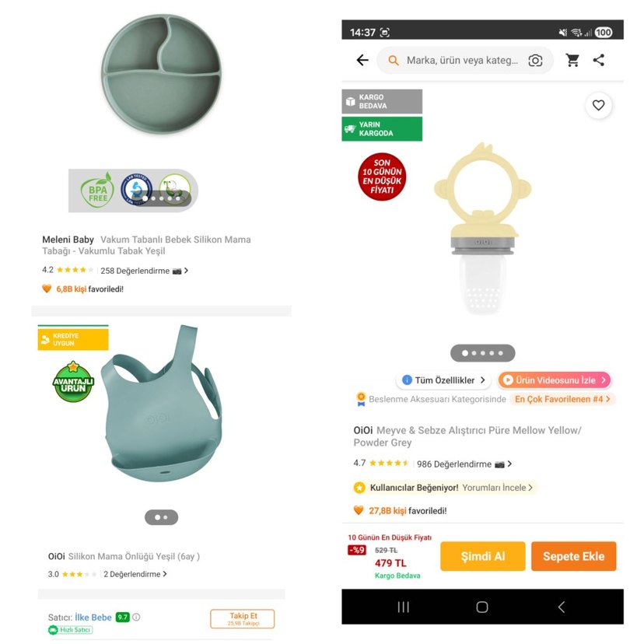This screenshot has height=644, width=644.
Task: Click the Şimdi Al button
Action: coord(482,556)
